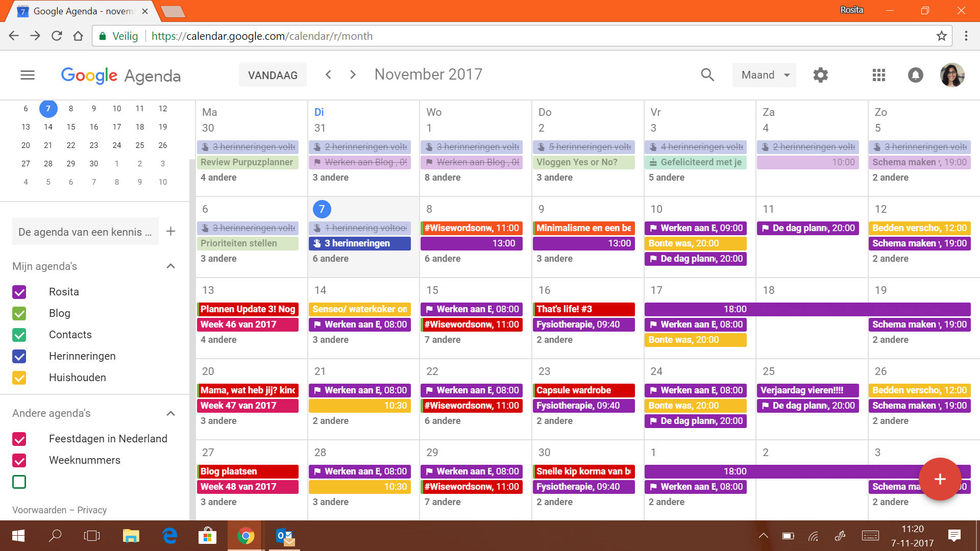Viewport: 980px width, 551px height.
Task: Toggle visibility of Huishouden calendar checkbox
Action: pyautogui.click(x=19, y=378)
